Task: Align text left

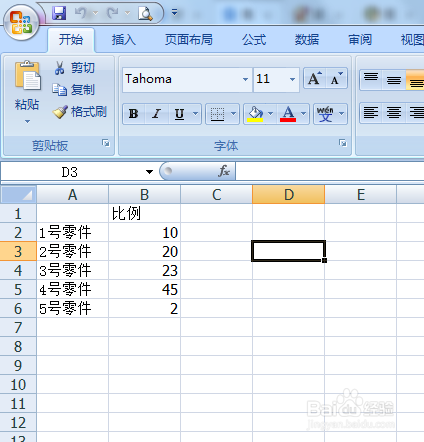Action: click(x=371, y=112)
